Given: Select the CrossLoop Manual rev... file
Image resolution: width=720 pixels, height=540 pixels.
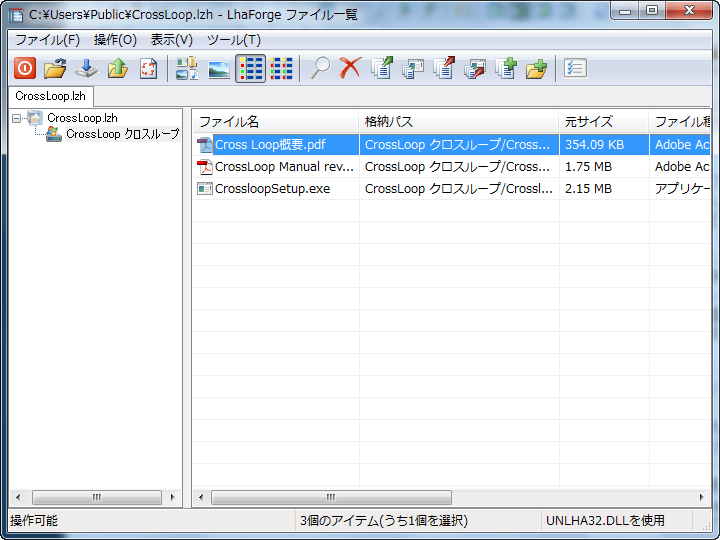Looking at the screenshot, I should (284, 167).
